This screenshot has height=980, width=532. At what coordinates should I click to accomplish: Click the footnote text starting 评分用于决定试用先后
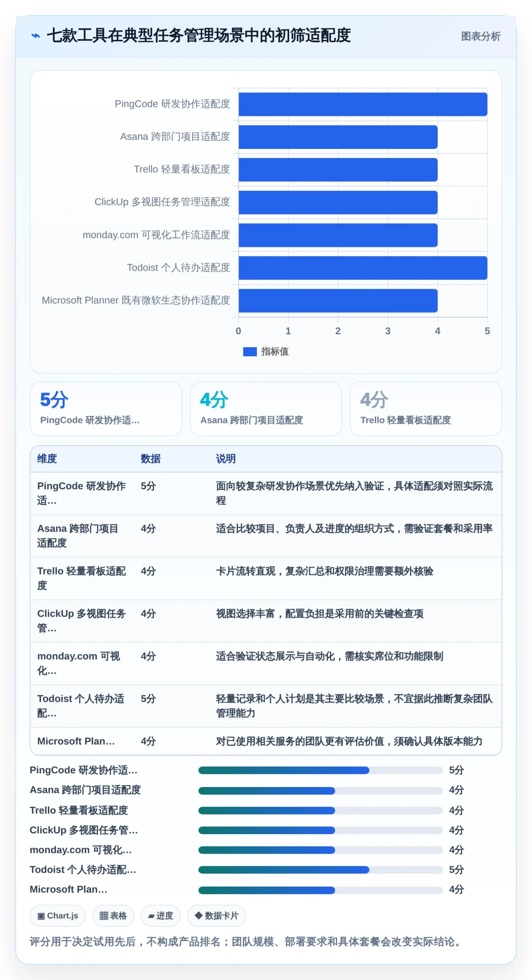click(247, 942)
